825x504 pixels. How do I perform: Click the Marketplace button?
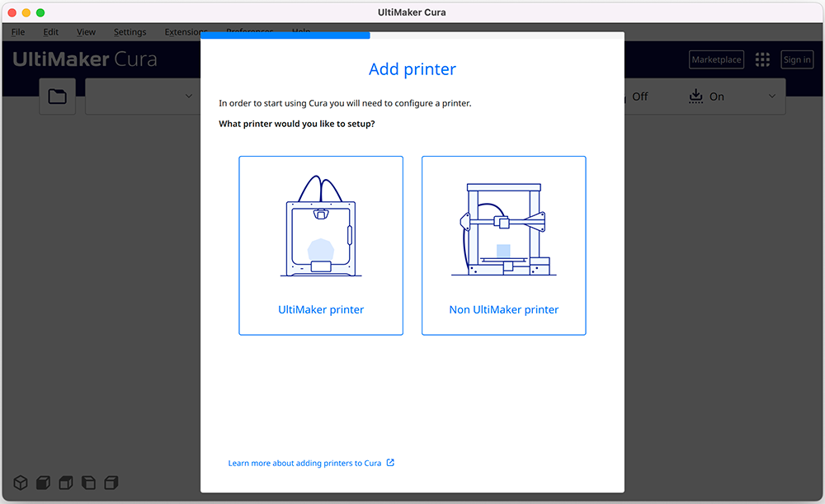[x=715, y=59]
